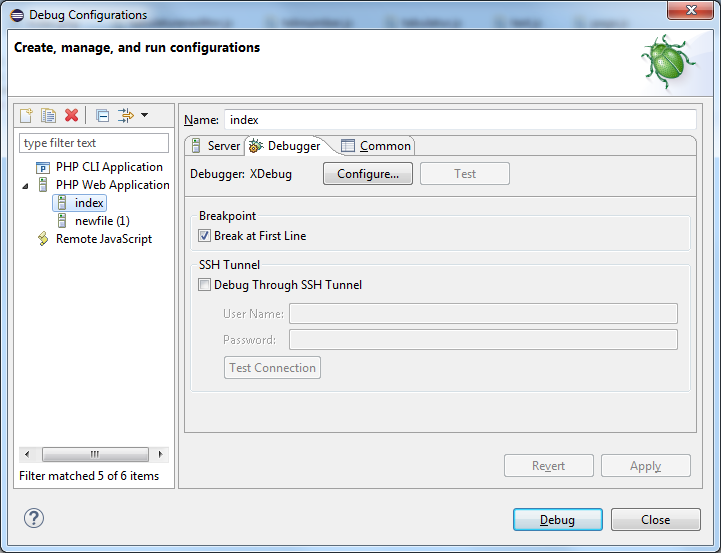Select the PHP CLI Application entry
This screenshot has height=553, width=721.
point(108,167)
